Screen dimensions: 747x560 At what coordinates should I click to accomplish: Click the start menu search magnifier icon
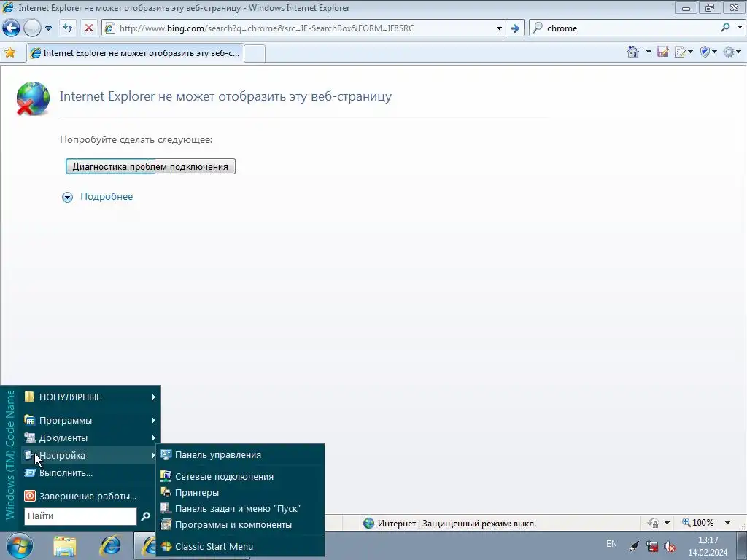(146, 516)
